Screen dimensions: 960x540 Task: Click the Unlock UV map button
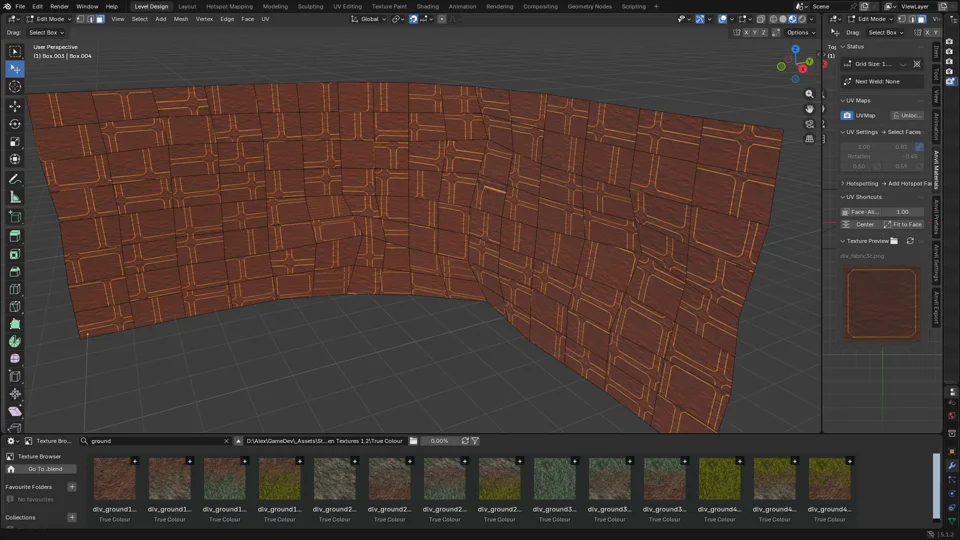click(907, 115)
